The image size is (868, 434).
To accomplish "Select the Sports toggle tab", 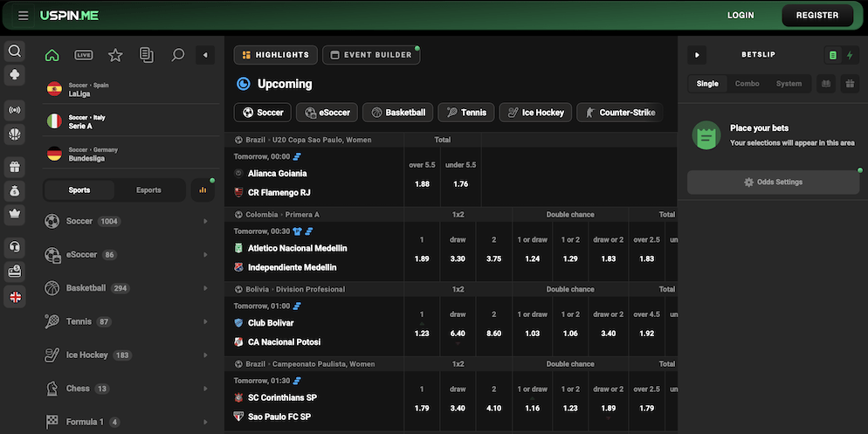I will coord(79,189).
